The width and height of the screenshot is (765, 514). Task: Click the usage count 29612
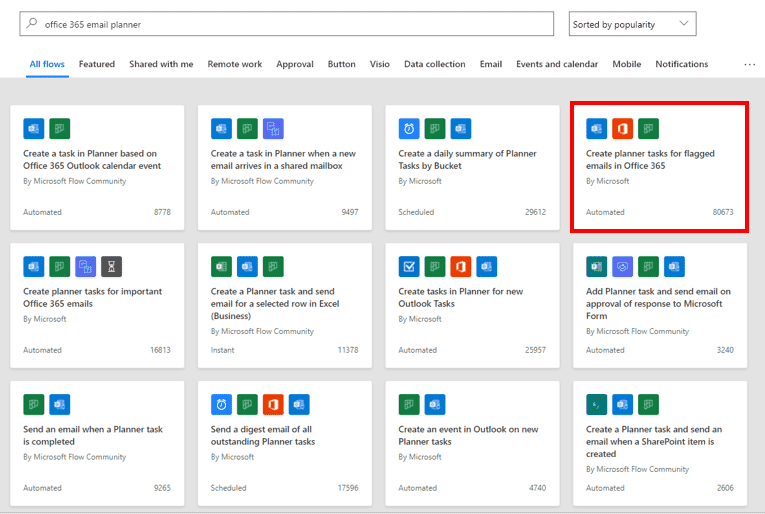(x=535, y=212)
